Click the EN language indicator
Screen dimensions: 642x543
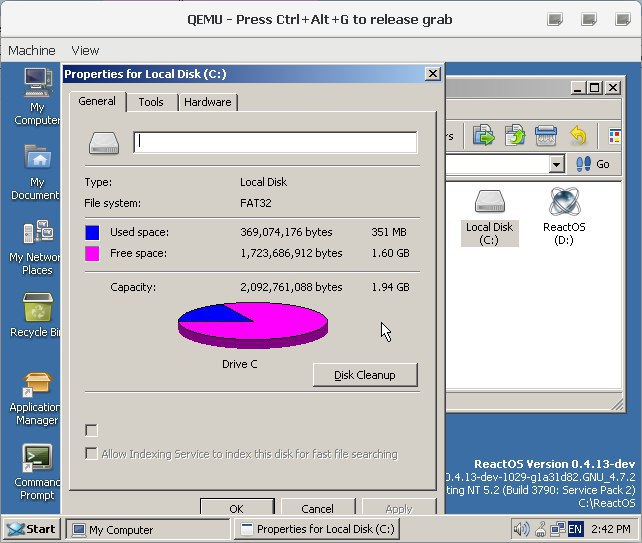point(575,529)
